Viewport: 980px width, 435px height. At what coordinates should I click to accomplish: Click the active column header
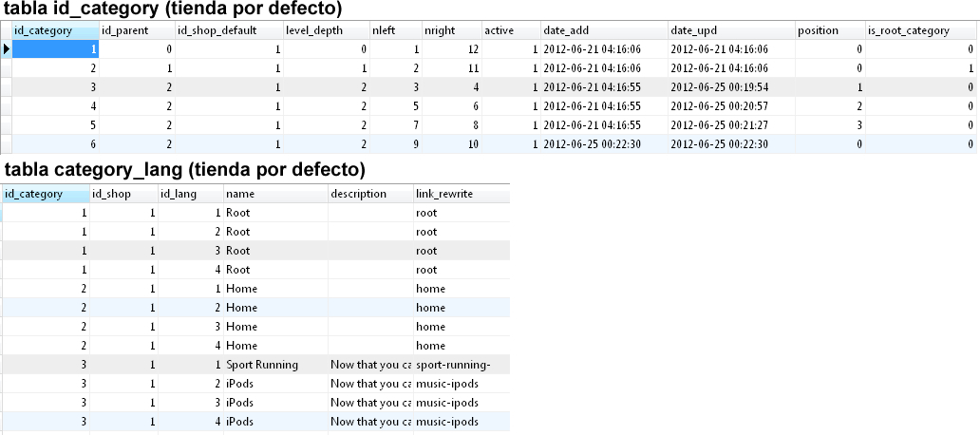tap(511, 30)
